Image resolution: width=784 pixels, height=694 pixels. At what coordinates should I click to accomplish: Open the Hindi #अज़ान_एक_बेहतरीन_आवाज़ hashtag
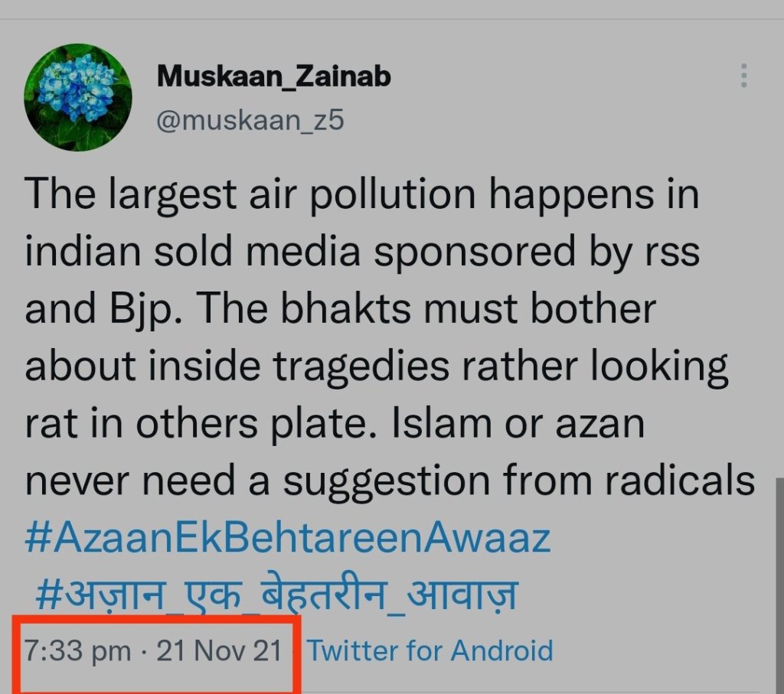tap(277, 595)
